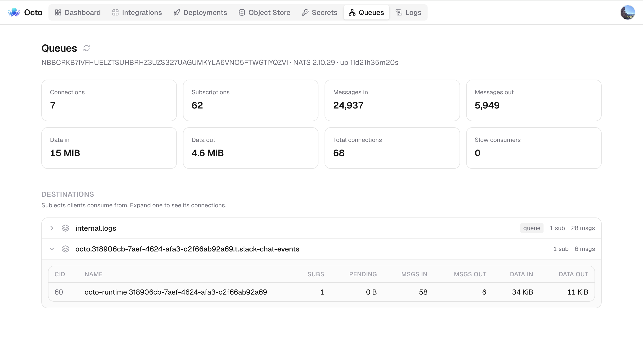Click the CID cell value 60
This screenshot has height=364, width=643.
coord(59,292)
